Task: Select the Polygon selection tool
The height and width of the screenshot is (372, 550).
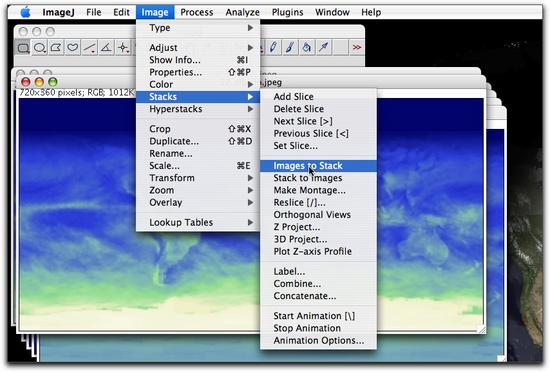Action: (56, 47)
